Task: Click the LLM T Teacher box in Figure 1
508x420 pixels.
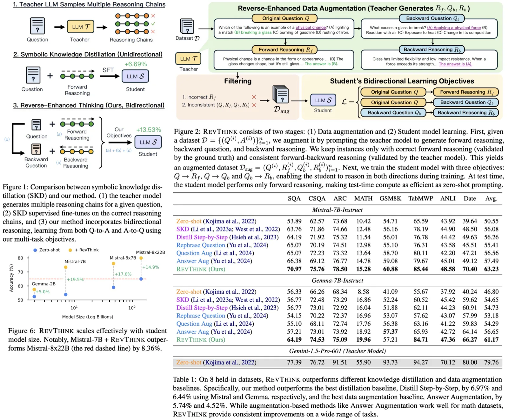Action: [x=81, y=27]
